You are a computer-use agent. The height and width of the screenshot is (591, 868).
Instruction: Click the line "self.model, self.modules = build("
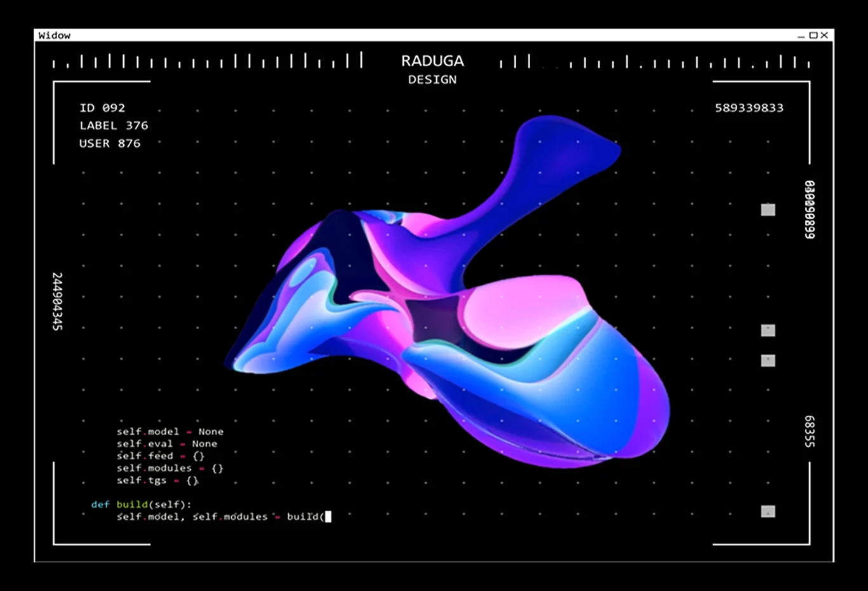[x=220, y=517]
